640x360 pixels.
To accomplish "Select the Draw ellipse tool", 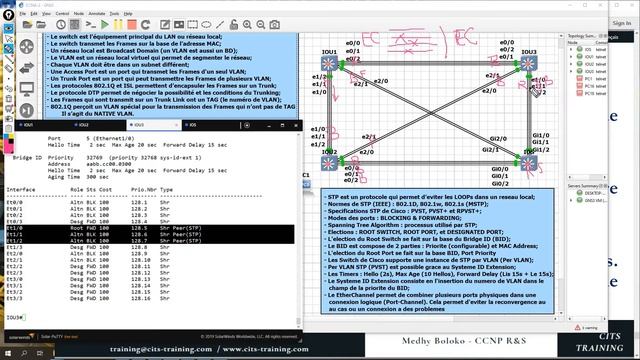I will coord(207,25).
